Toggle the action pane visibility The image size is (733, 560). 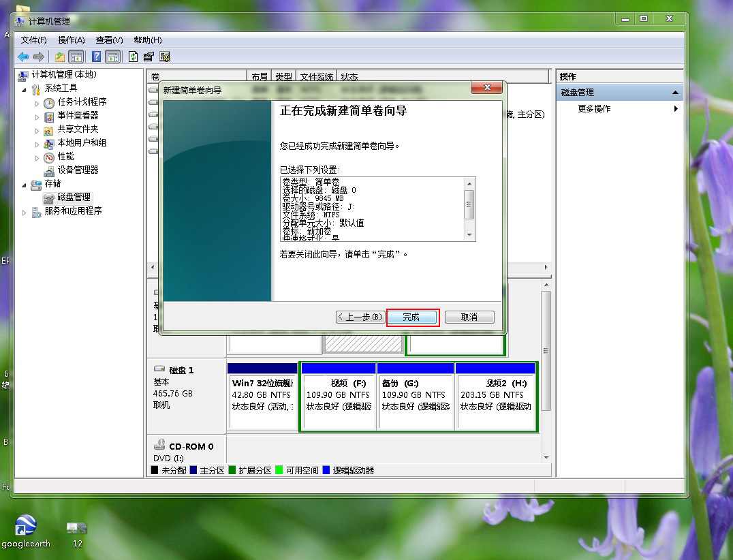click(112, 57)
